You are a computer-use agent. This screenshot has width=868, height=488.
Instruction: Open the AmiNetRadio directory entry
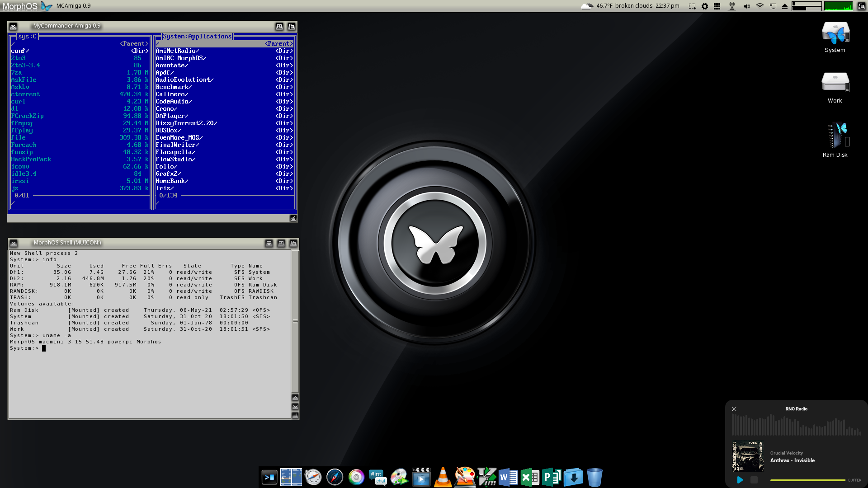[x=177, y=51]
